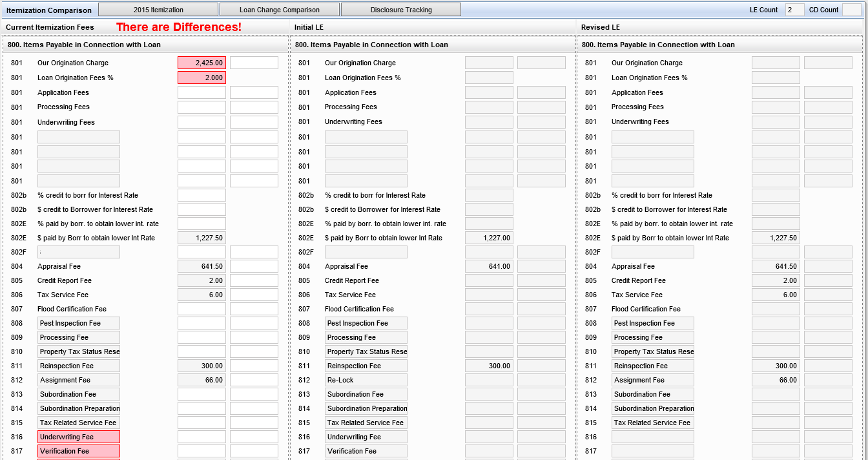Click Flood Certification Fee label in Current fees
Viewport: 868px width, 460px height.
coord(72,309)
